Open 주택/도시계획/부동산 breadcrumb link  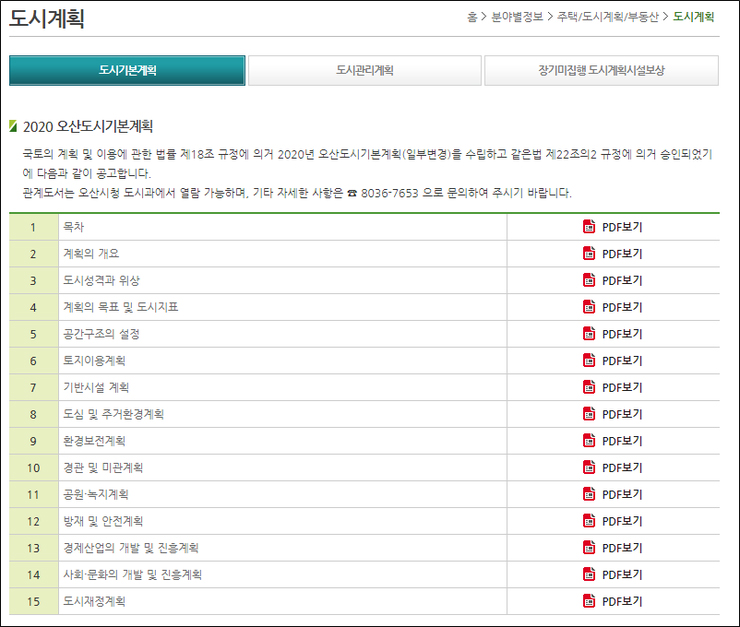click(609, 17)
